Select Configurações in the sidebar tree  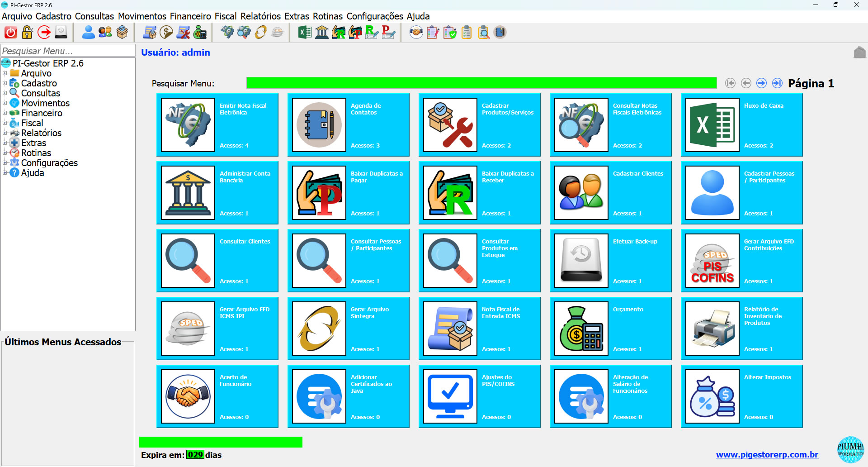pyautogui.click(x=49, y=163)
